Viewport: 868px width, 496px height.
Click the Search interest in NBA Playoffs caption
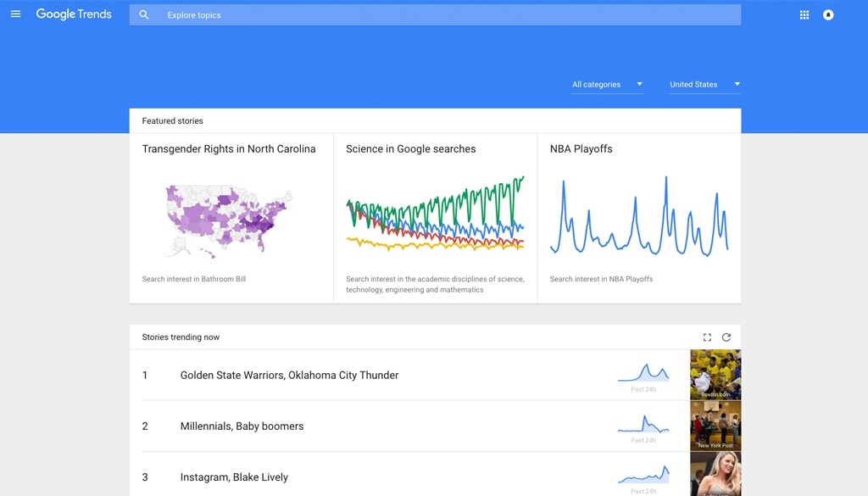tap(601, 279)
